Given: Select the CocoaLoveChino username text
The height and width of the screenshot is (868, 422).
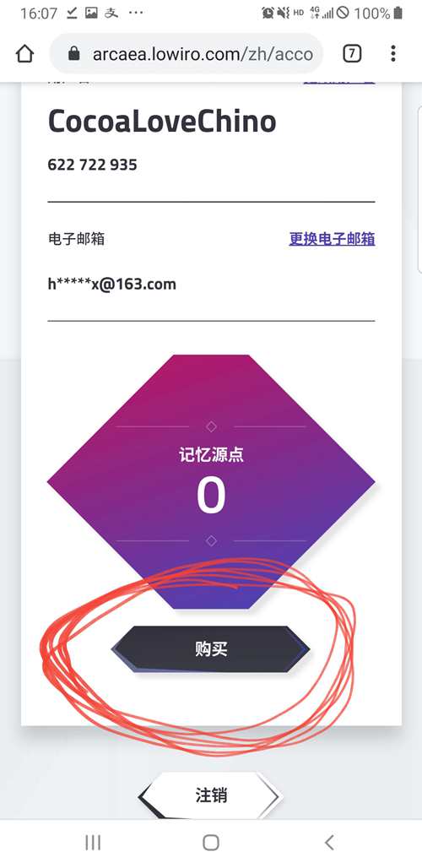Looking at the screenshot, I should [162, 121].
